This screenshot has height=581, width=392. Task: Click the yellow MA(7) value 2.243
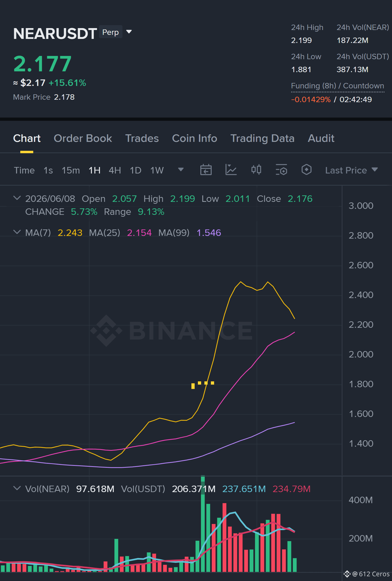(x=70, y=233)
